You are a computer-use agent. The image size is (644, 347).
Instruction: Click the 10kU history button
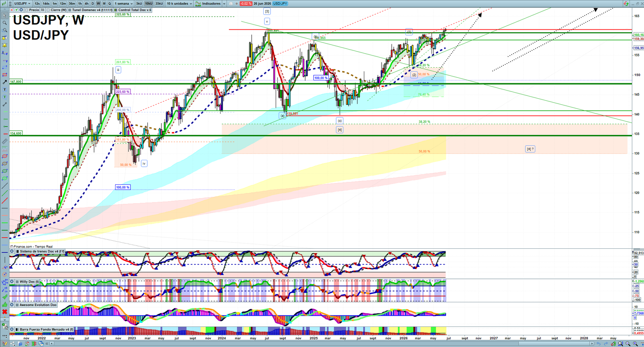pyautogui.click(x=149, y=4)
